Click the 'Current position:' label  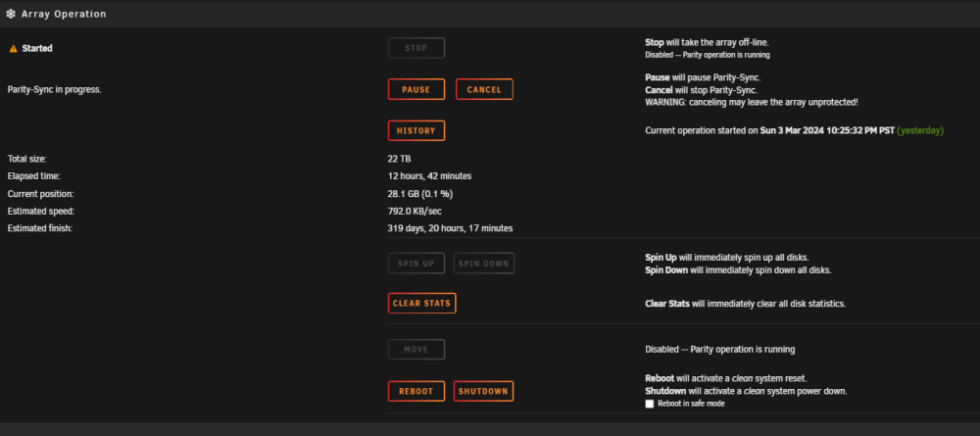40,194
